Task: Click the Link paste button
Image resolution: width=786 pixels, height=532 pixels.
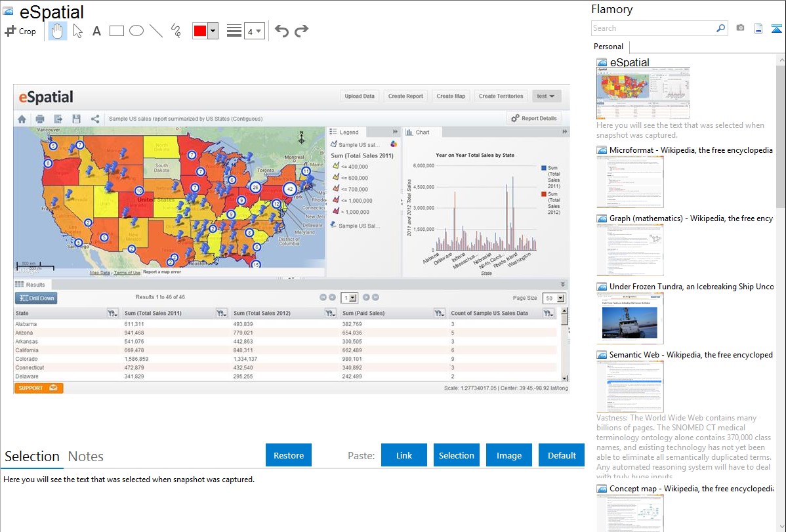Action: [404, 455]
